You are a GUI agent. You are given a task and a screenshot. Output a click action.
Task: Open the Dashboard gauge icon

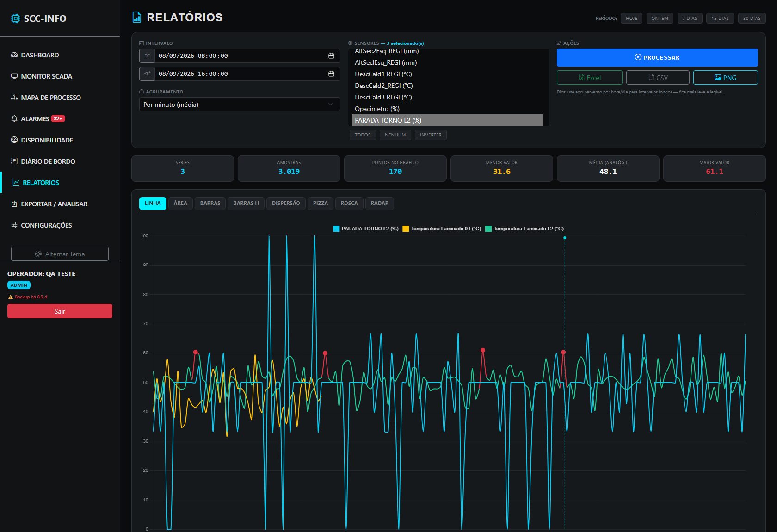point(14,55)
